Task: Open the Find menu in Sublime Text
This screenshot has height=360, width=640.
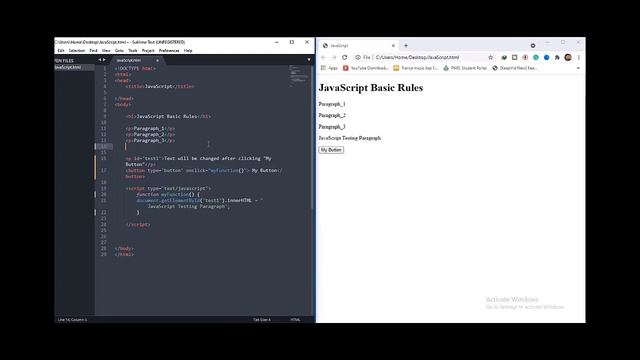Action: click(93, 51)
